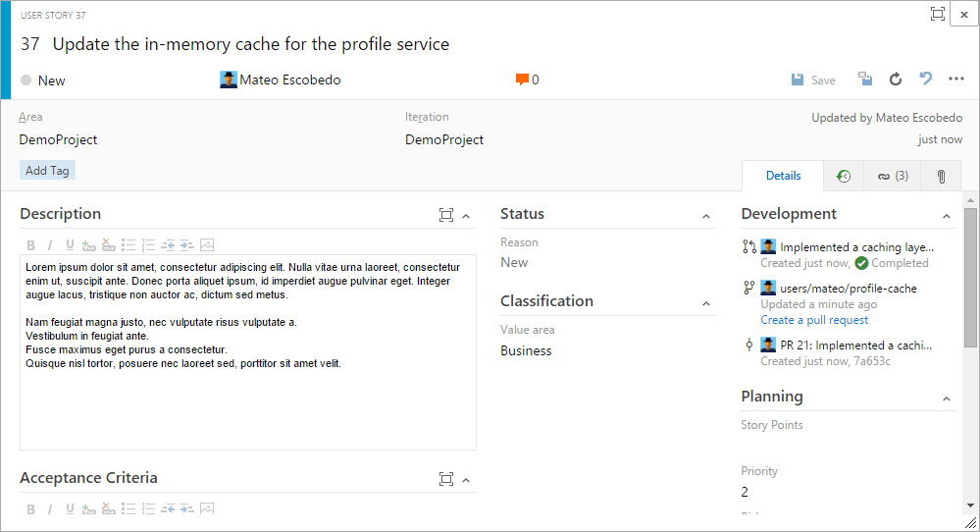Click the Save button label

click(x=823, y=80)
